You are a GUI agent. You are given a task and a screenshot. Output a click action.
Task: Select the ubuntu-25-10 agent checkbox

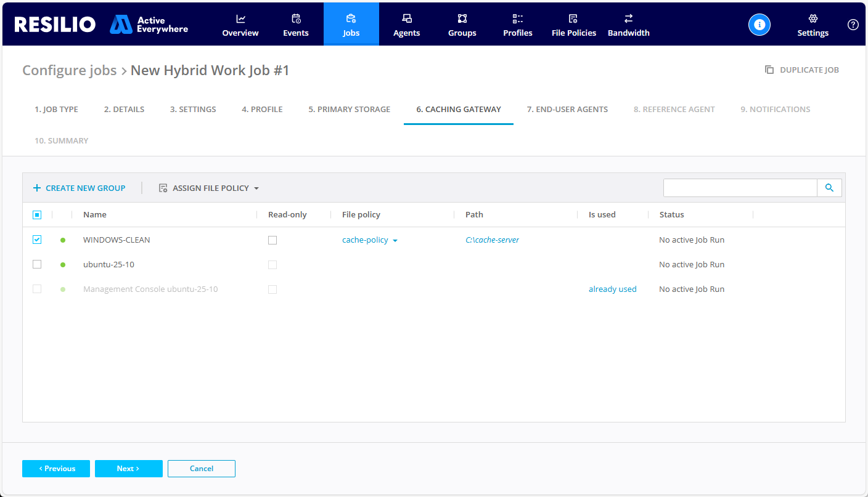[37, 264]
